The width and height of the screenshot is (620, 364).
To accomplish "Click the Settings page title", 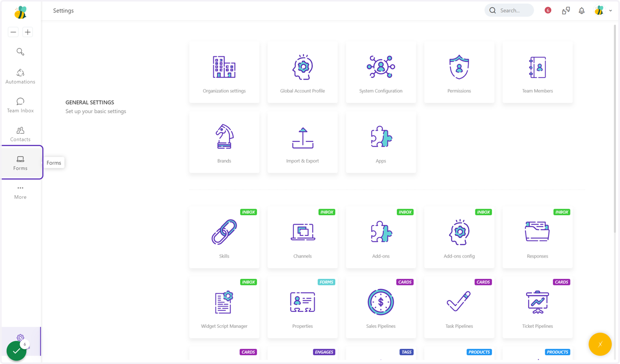I will tap(64, 10).
